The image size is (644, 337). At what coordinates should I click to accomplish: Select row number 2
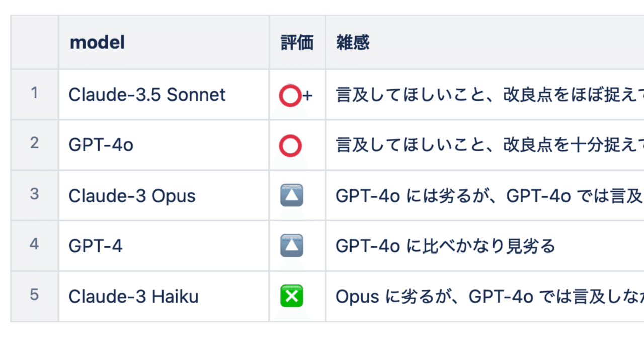point(34,145)
